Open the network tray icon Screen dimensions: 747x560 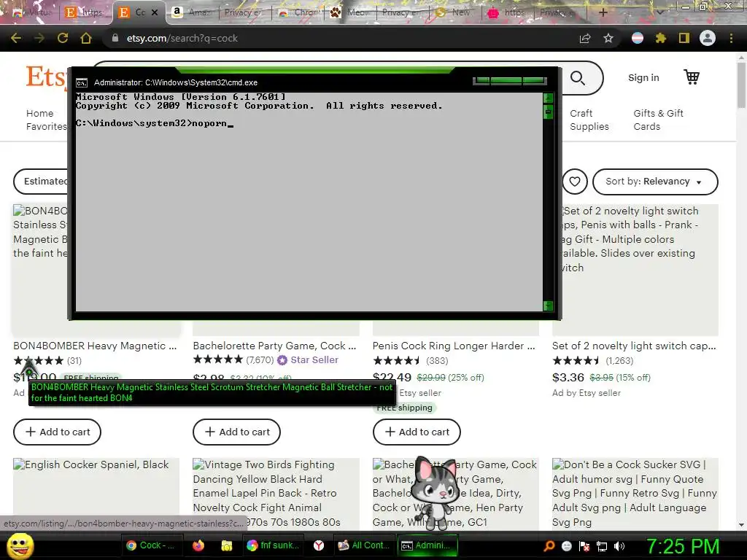pos(602,546)
